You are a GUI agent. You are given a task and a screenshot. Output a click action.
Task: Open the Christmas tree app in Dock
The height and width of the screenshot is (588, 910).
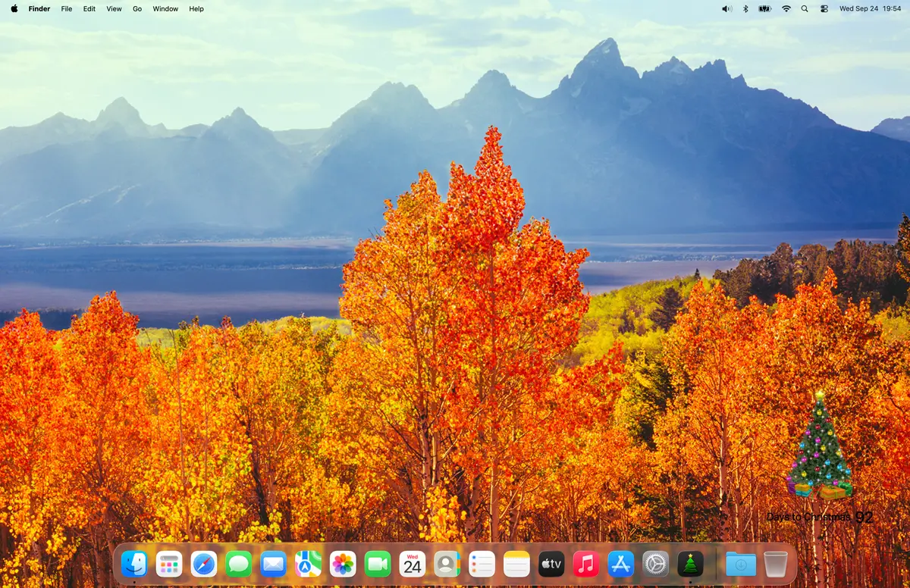[x=690, y=564]
